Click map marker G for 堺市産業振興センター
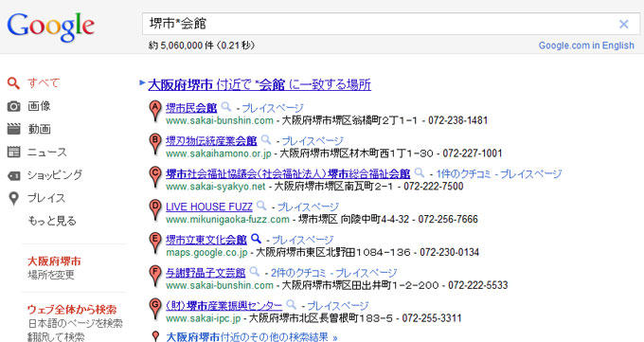644x342 pixels. (154, 309)
